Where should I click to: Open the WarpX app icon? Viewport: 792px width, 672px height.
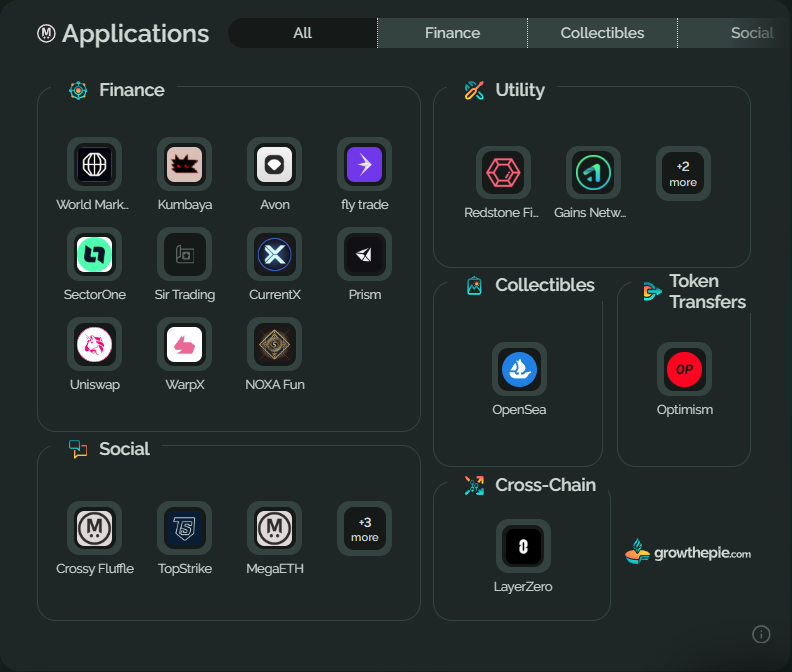click(184, 344)
